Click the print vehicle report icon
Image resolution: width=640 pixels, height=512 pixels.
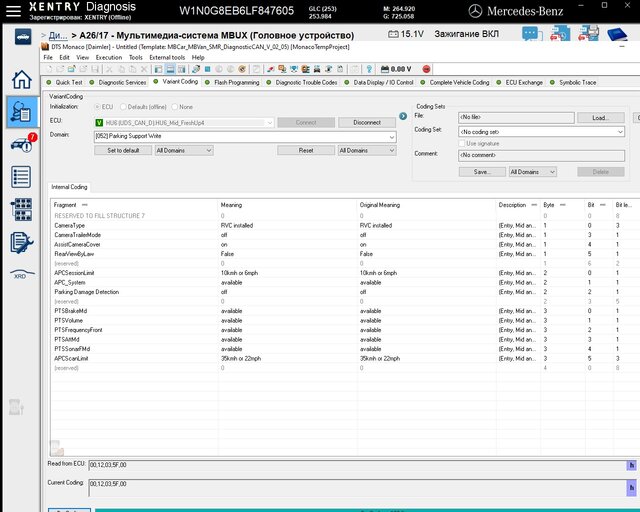tap(588, 33)
